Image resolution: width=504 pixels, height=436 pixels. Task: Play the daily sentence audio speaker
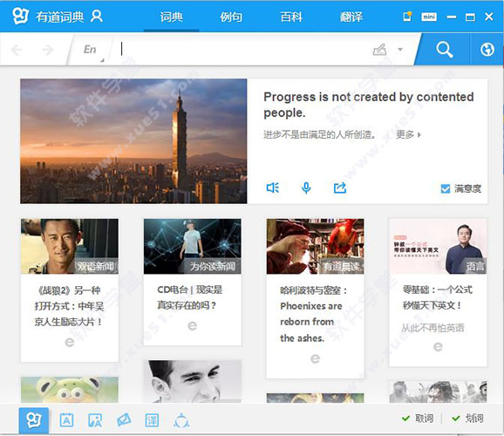coord(273,187)
